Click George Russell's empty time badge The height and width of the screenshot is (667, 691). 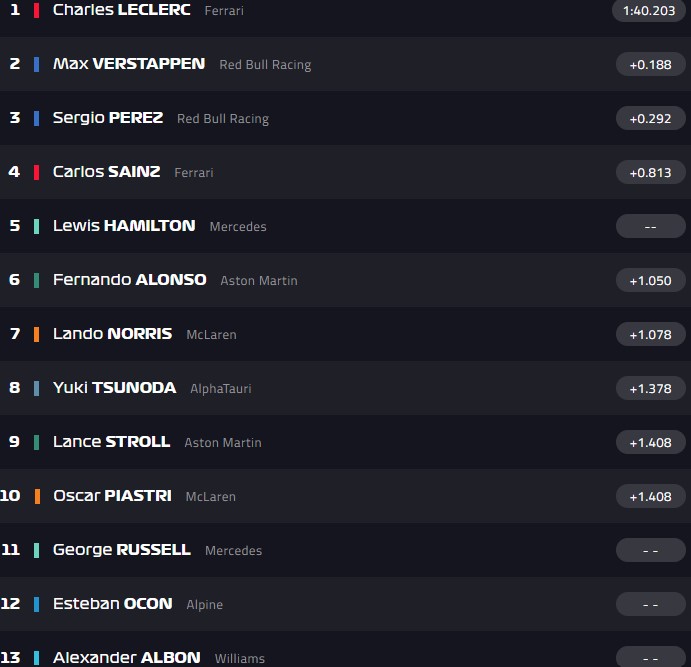click(x=650, y=550)
